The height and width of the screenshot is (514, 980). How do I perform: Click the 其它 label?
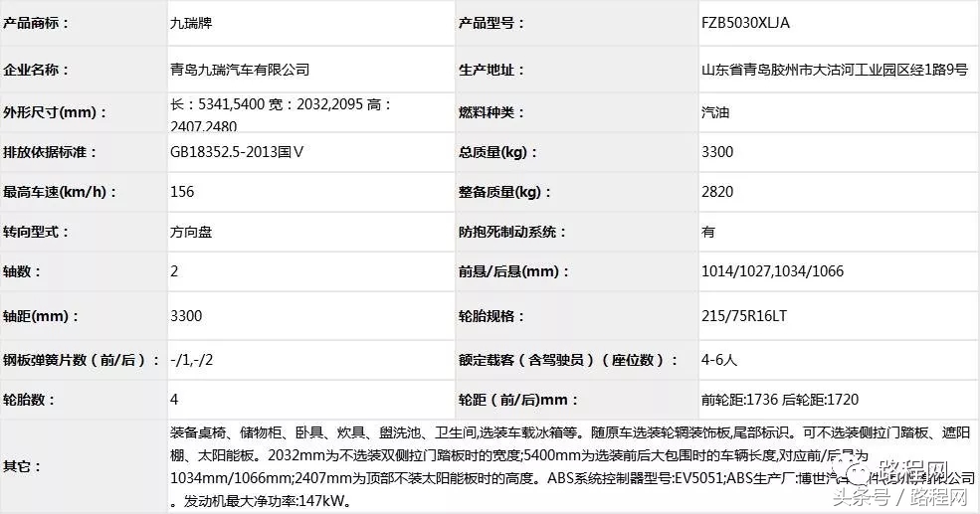tap(22, 466)
